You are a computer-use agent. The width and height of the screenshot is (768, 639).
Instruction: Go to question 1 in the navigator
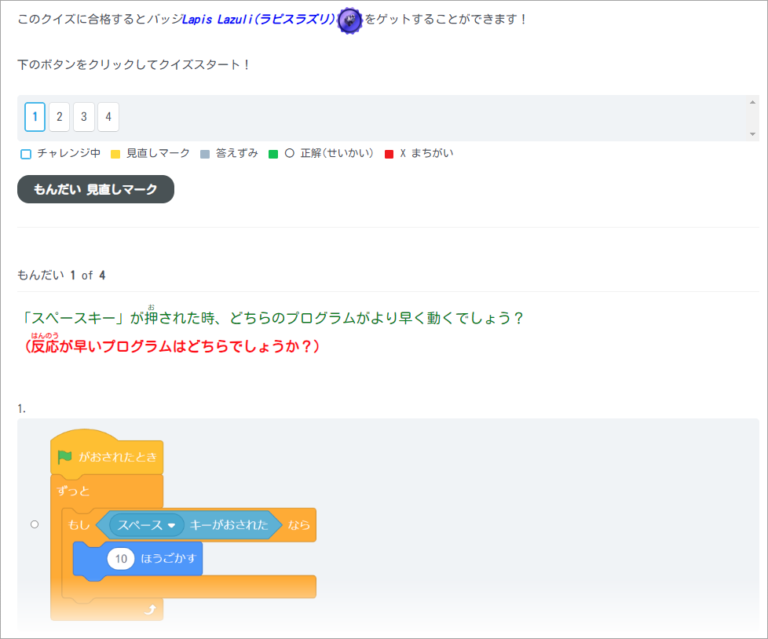point(35,117)
